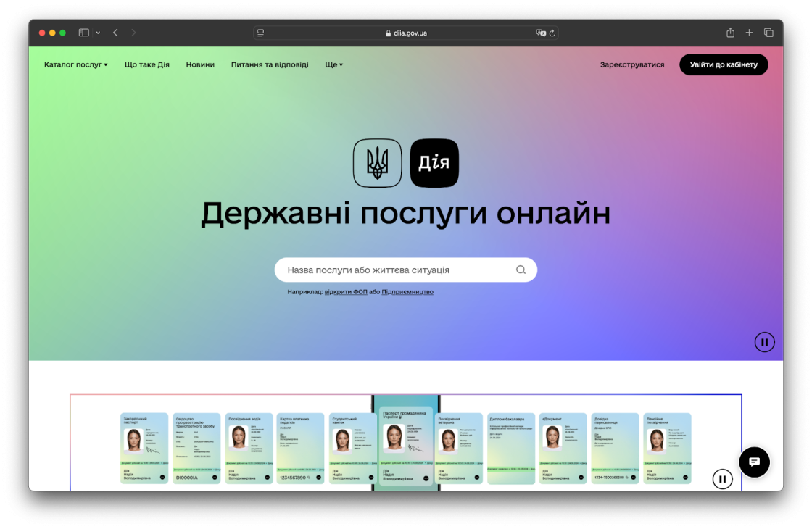Click the menu dot on Посвідчення водія card
The image size is (812, 529).
click(x=268, y=478)
